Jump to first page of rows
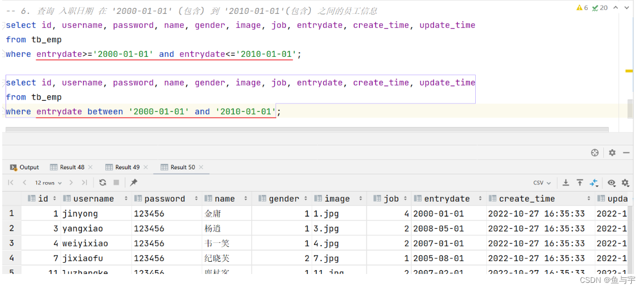The width and height of the screenshot is (644, 289). (x=11, y=183)
